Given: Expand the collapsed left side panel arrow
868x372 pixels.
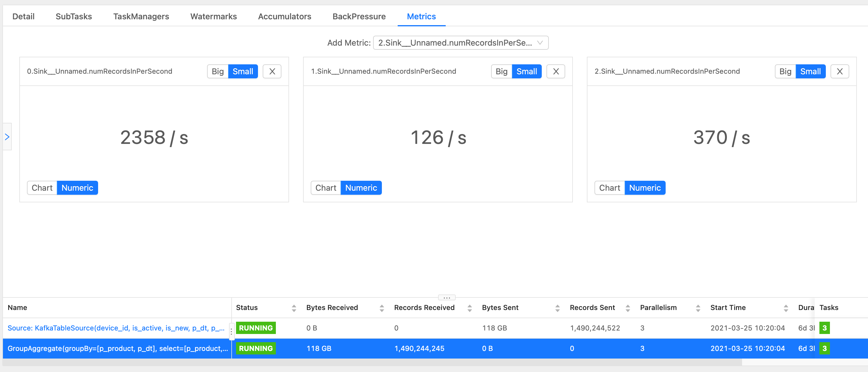Looking at the screenshot, I should pyautogui.click(x=7, y=137).
